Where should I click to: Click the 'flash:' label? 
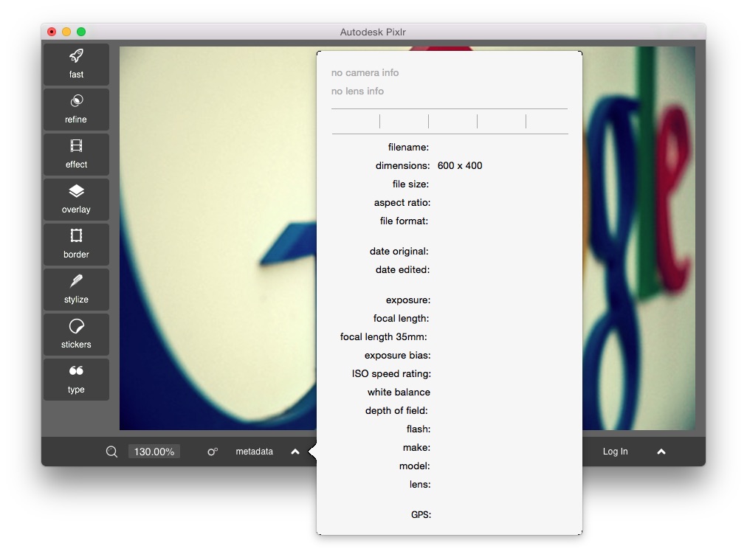click(x=419, y=429)
